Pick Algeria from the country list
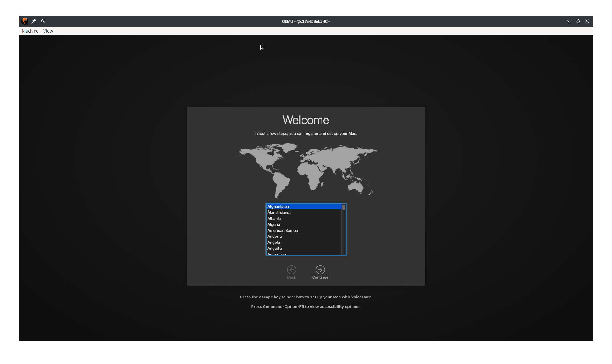The height and width of the screenshot is (364, 612). (274, 224)
